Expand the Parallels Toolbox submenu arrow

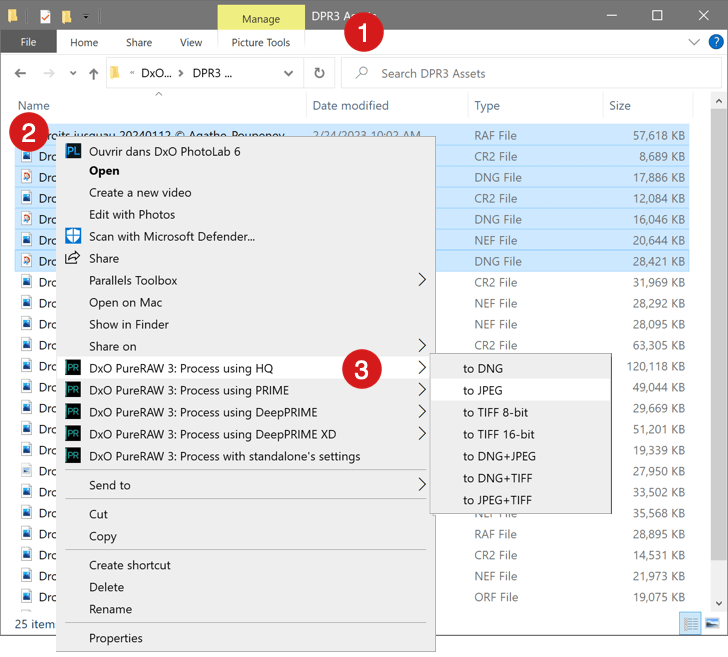pyautogui.click(x=422, y=280)
